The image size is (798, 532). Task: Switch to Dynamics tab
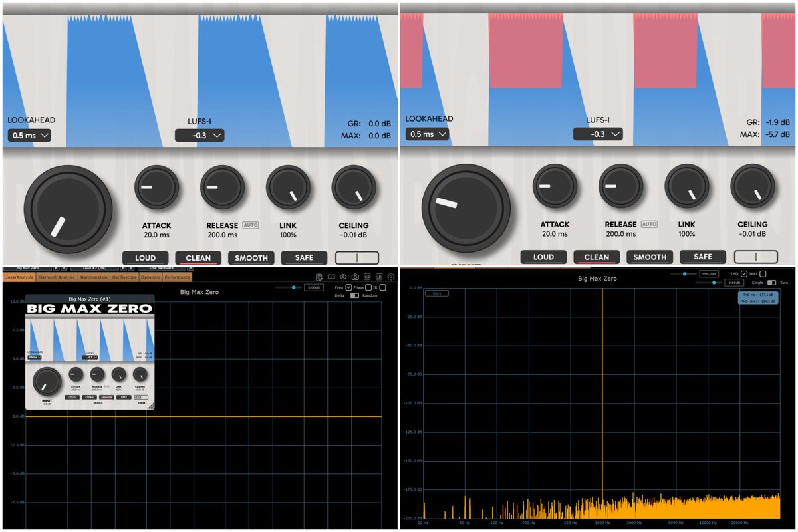(150, 277)
